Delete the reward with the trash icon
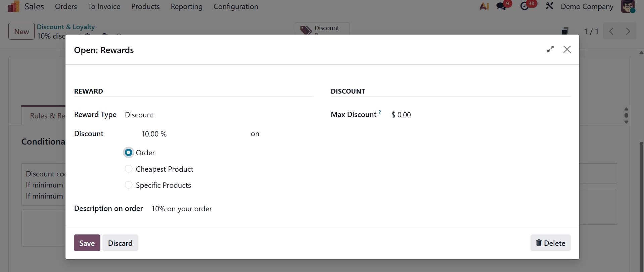 point(550,243)
